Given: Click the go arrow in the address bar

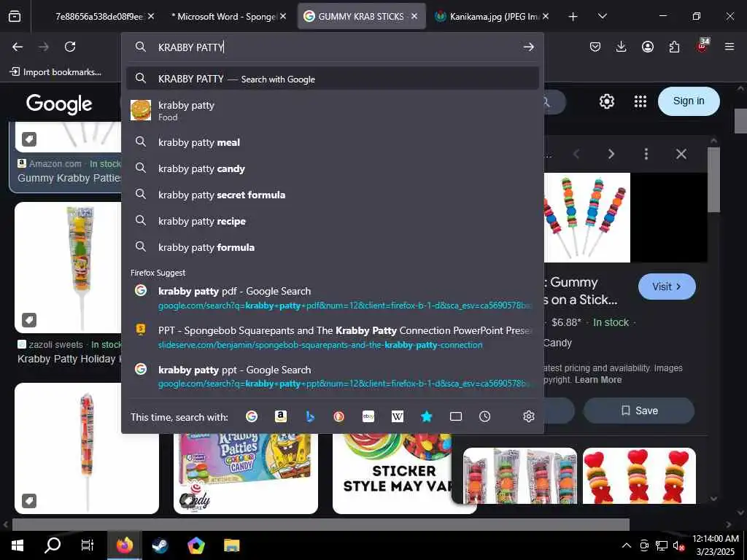Looking at the screenshot, I should click(x=528, y=47).
